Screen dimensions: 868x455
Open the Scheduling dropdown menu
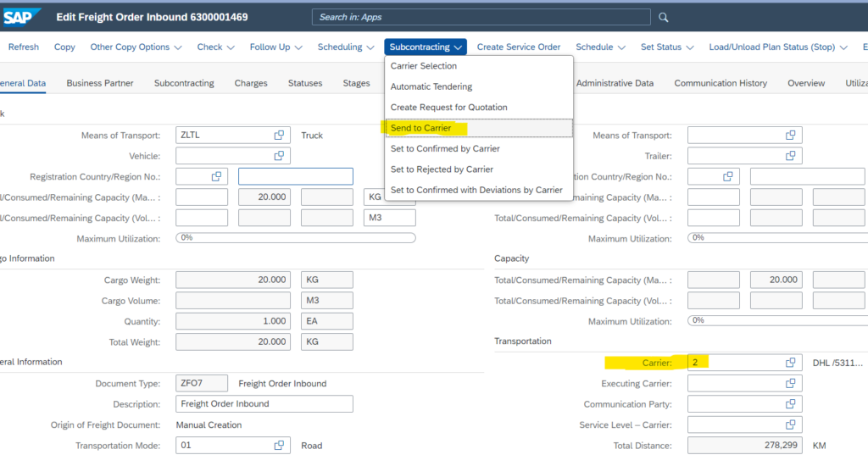tap(345, 47)
